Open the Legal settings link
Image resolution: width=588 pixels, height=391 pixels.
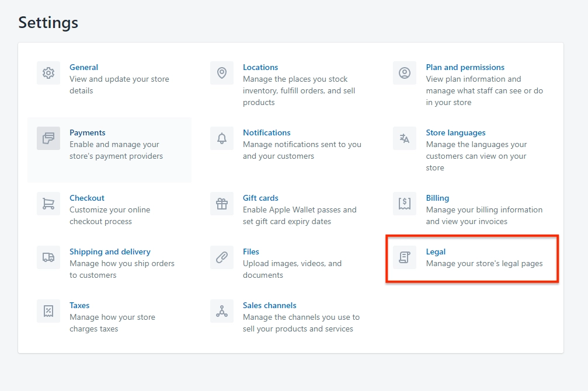click(436, 252)
